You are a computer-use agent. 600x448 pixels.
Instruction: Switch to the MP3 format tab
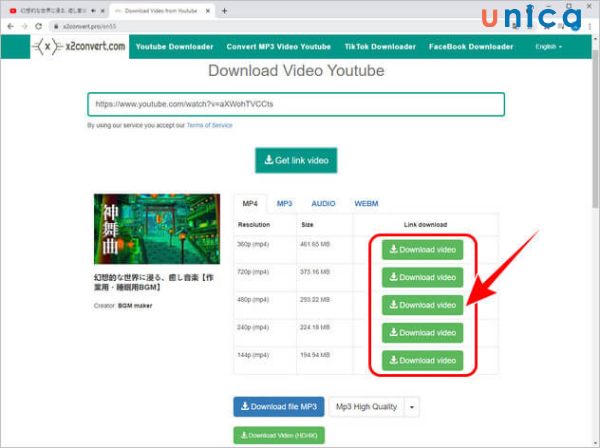coord(284,204)
